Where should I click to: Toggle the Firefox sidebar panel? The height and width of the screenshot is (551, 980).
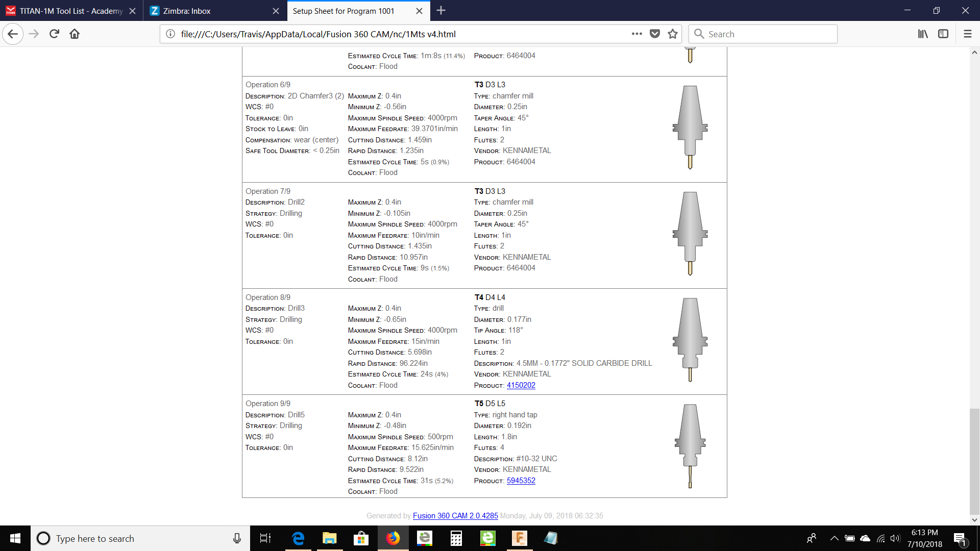point(943,34)
